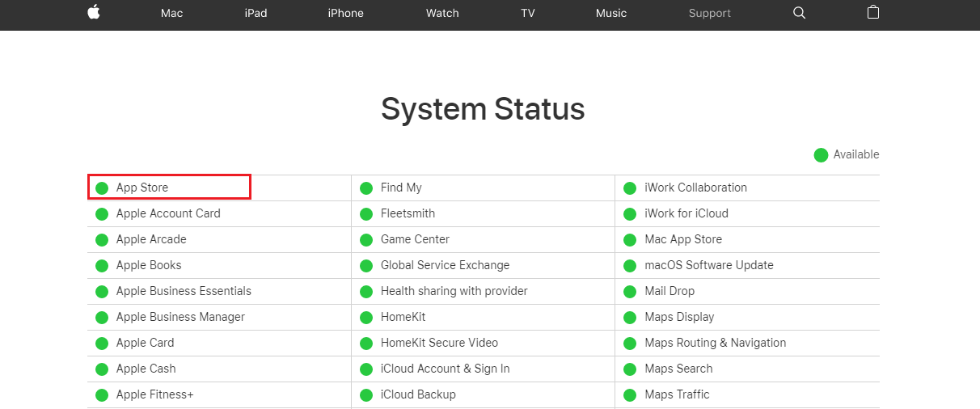The image size is (980, 409).
Task: Click iCloud Account & Sign In entry
Action: (x=445, y=369)
